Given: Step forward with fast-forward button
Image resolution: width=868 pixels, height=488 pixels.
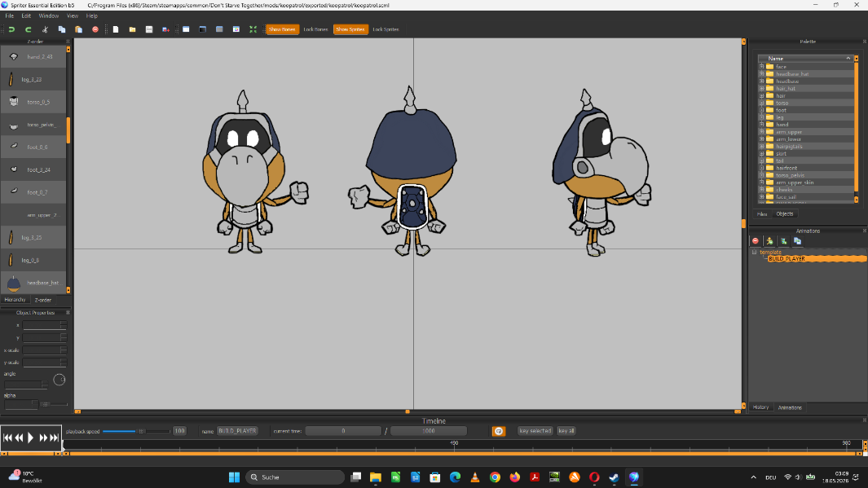Looking at the screenshot, I should pyautogui.click(x=43, y=437).
